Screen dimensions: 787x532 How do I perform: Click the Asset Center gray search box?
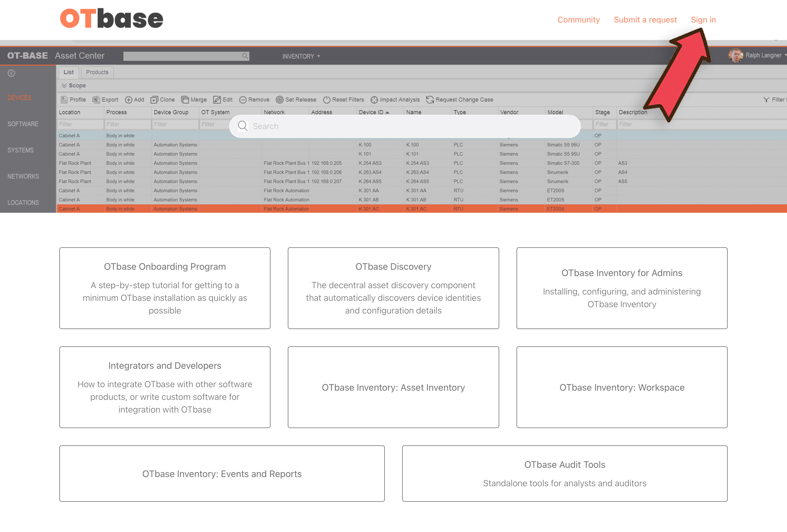[186, 56]
